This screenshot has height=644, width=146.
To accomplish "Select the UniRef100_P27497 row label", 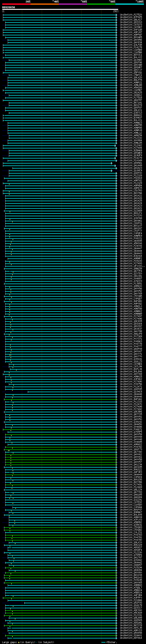I will click(131, 316).
